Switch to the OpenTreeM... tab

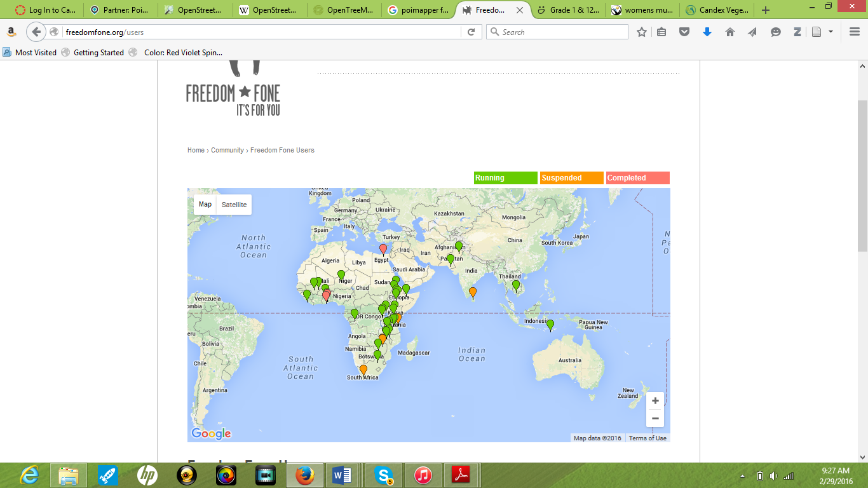344,10
